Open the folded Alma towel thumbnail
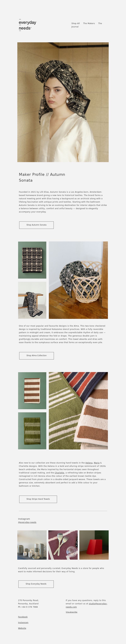Image resolution: width=126 pixels, height=644 pixels. point(32,260)
